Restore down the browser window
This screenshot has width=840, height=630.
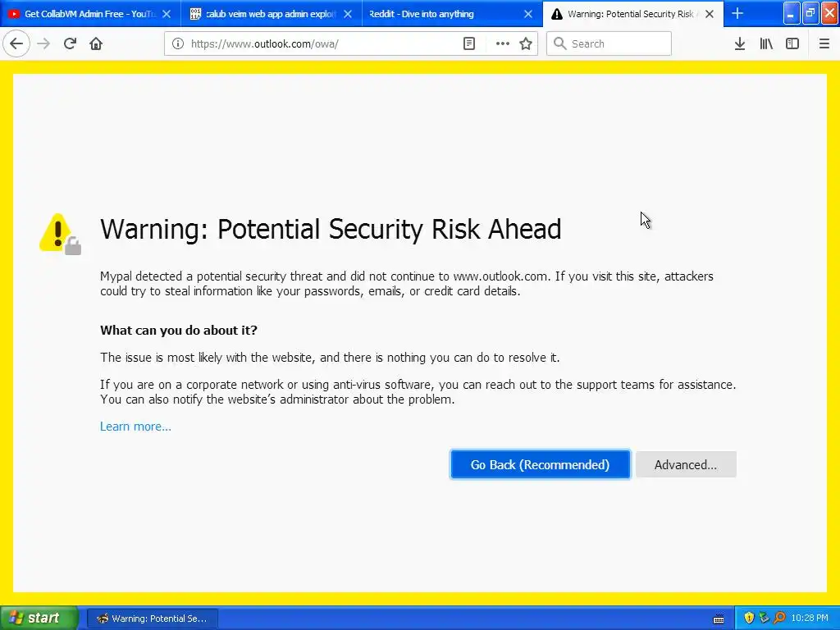(810, 13)
